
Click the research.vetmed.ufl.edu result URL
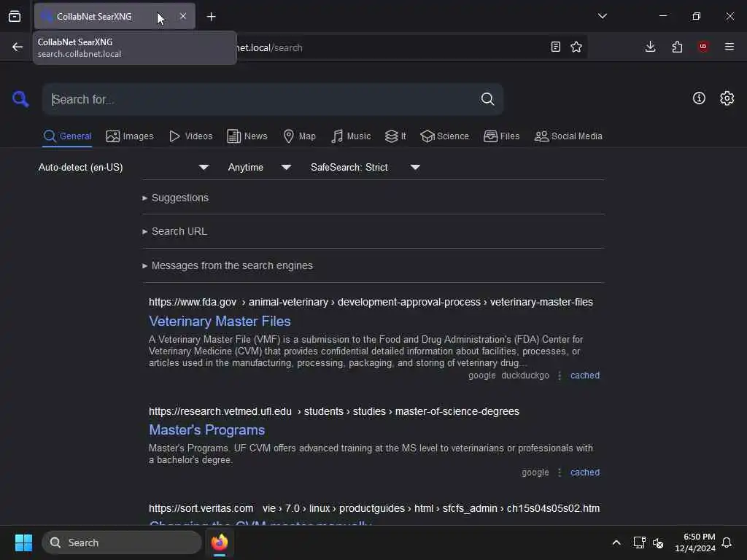click(x=334, y=411)
